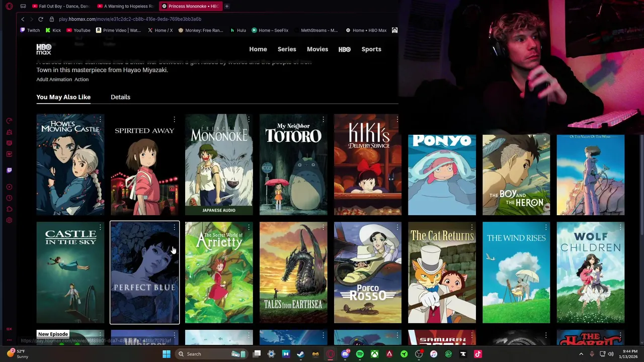
Task: Click the Action genre link
Action: coord(82,79)
